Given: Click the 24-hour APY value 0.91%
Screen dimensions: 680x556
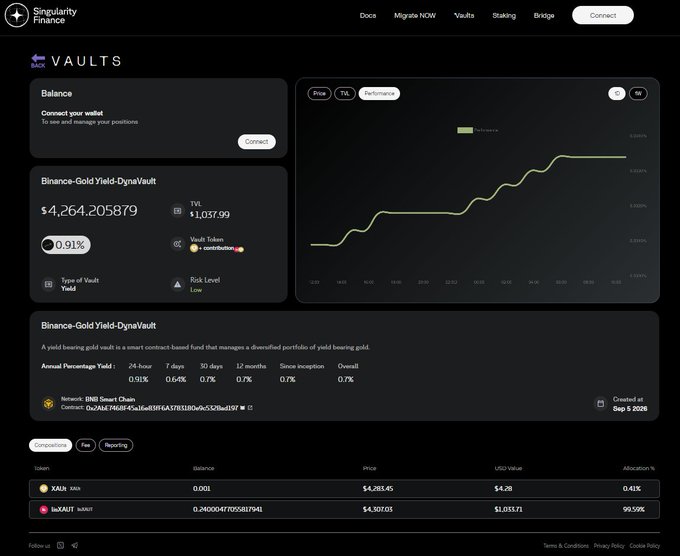Looking at the screenshot, I should tap(138, 379).
